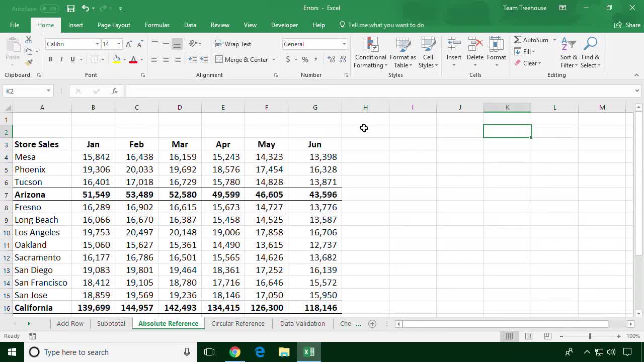This screenshot has width=644, height=362.
Task: Expand the formula bar
Action: [637, 91]
